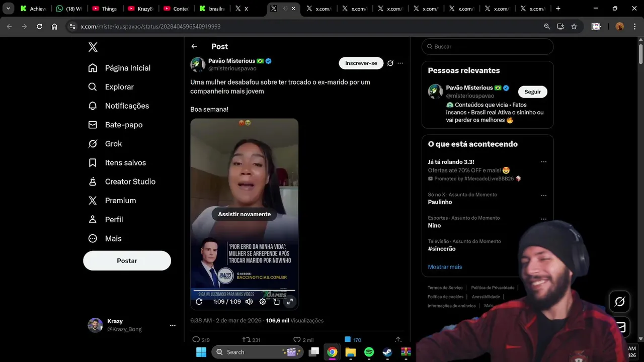The width and height of the screenshot is (644, 362).
Task: Bookmark this page with star icon
Action: coord(574,26)
